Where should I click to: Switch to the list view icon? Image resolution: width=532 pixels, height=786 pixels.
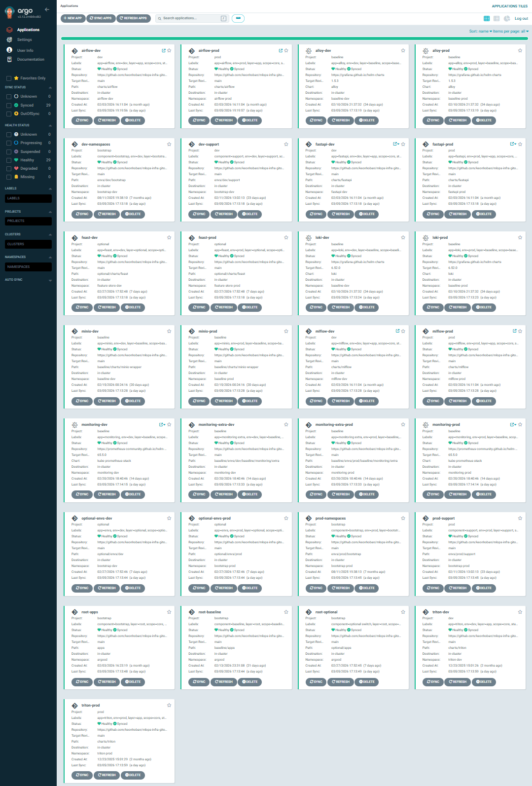(x=497, y=18)
